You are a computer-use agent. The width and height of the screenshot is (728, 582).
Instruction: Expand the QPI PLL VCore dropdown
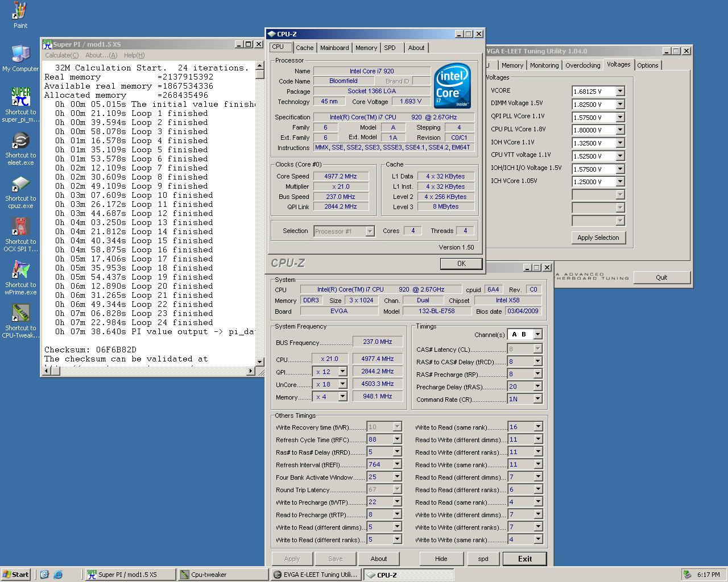click(620, 117)
